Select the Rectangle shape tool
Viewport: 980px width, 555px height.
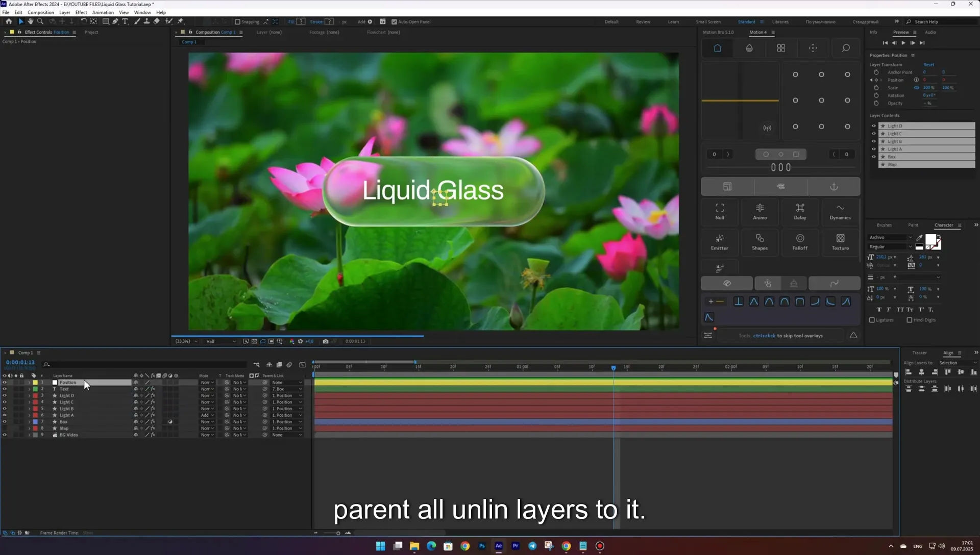(106, 21)
